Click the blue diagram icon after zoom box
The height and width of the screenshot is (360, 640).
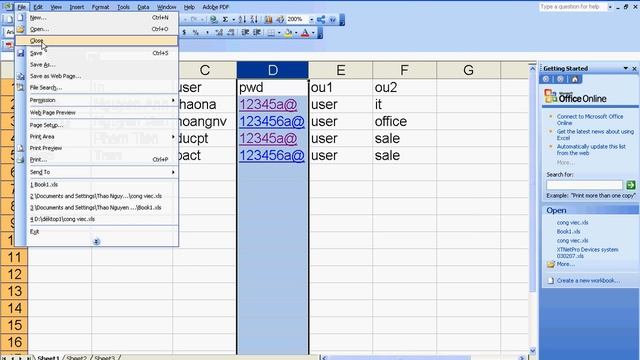tap(321, 19)
